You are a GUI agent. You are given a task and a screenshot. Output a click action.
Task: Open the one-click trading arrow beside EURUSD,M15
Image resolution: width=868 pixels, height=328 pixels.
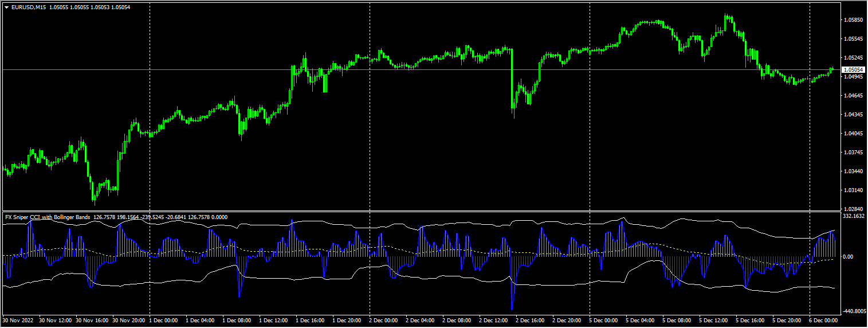pos(6,7)
